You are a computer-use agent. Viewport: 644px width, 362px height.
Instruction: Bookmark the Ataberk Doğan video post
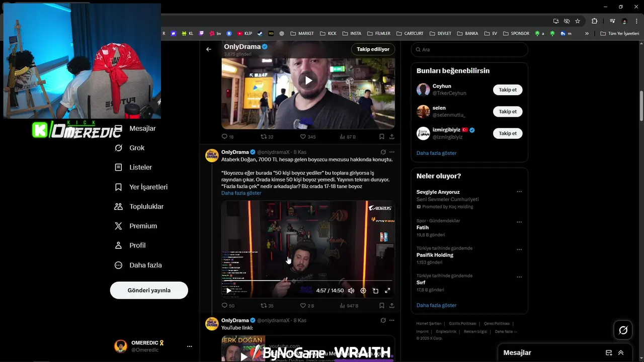point(382,306)
